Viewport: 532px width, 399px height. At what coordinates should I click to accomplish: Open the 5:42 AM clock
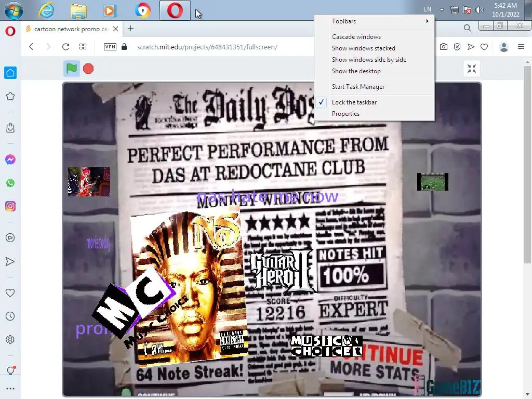(506, 10)
